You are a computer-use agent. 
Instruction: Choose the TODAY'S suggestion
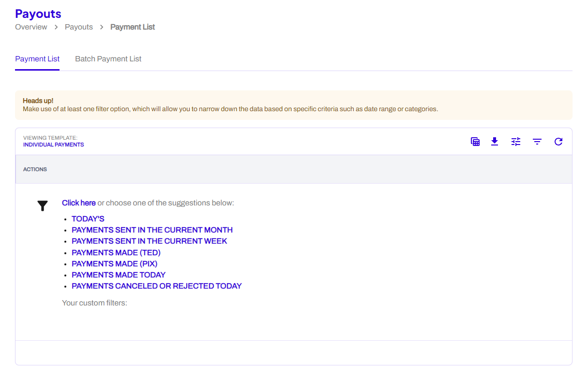coord(88,219)
